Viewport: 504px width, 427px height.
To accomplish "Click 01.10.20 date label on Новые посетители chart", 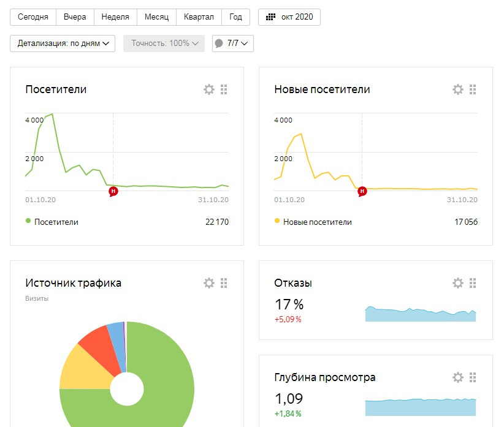I will point(289,200).
